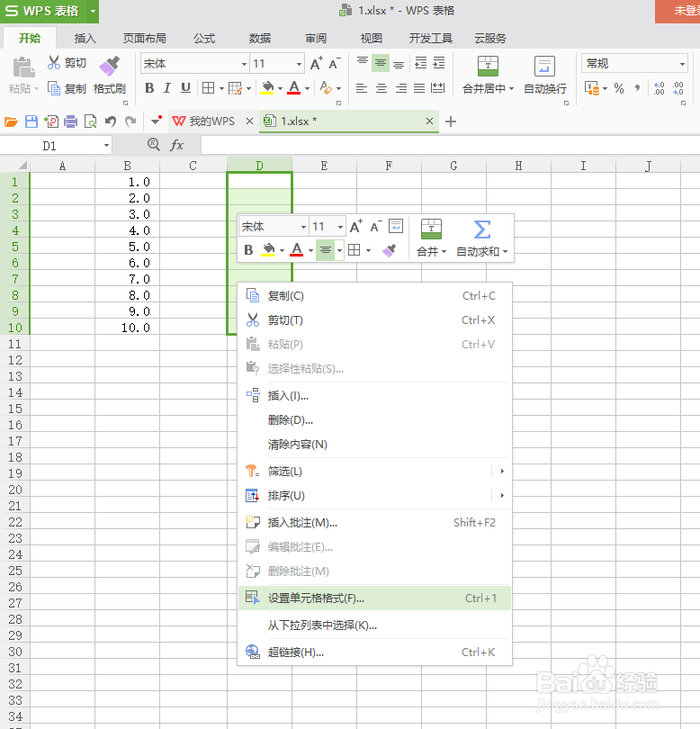Expand the ribbon borders dropdown arrow
700x729 pixels.
(221, 88)
